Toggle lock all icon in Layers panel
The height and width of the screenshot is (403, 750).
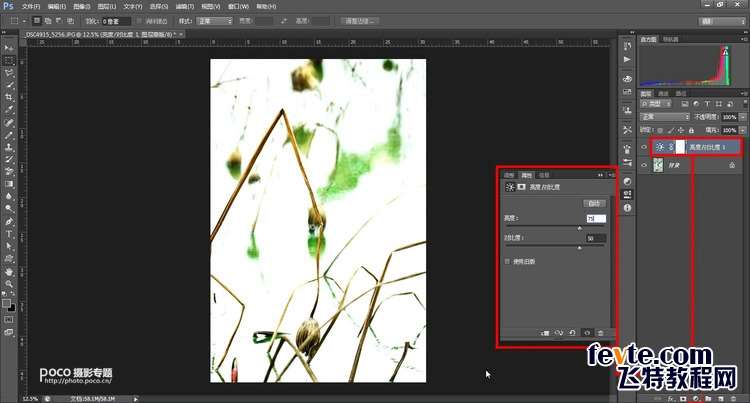click(x=691, y=130)
